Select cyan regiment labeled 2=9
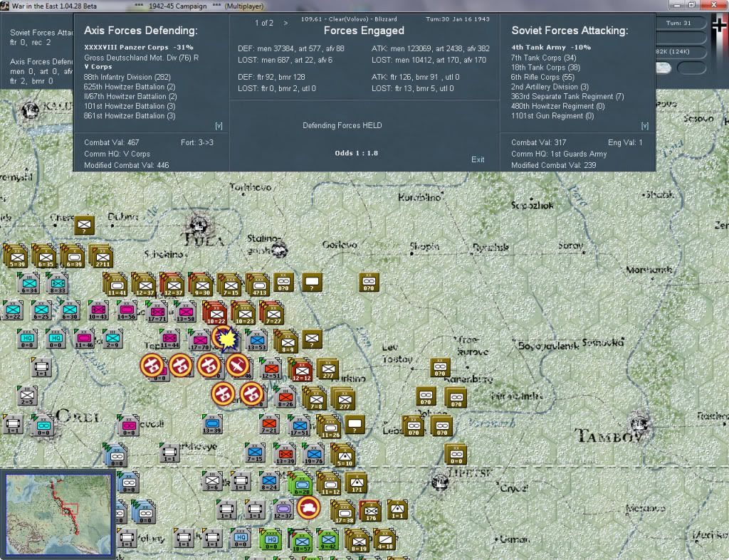Viewport: 729px width, 560px height. click(112, 339)
